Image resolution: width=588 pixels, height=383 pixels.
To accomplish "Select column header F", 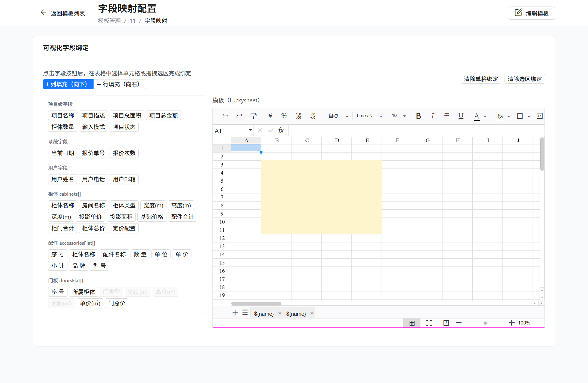I will (397, 140).
